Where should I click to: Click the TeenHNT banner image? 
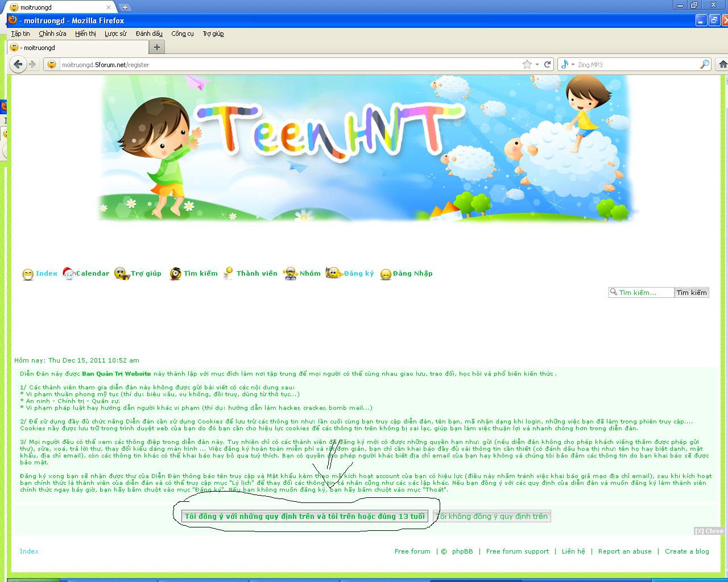click(368, 149)
